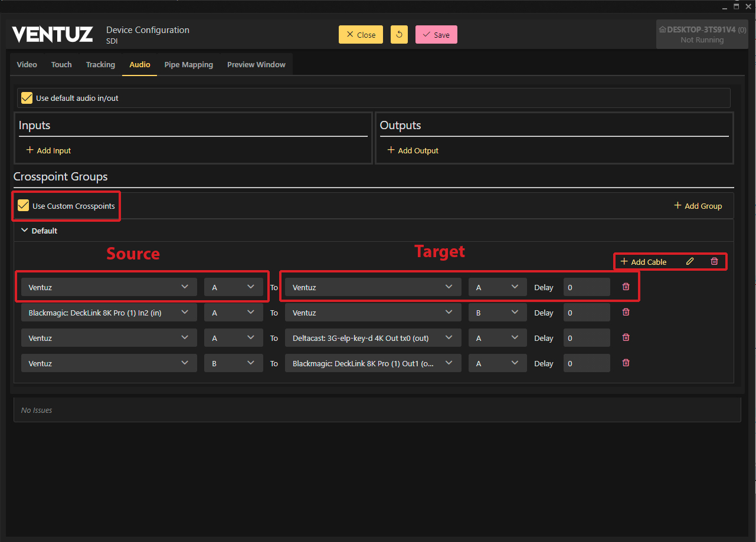
Task: Uncheck Use default audio in/out
Action: click(x=27, y=98)
